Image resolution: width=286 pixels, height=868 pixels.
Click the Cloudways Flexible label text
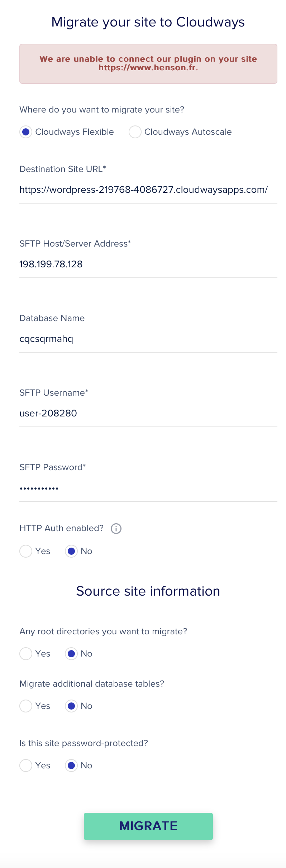tap(75, 132)
